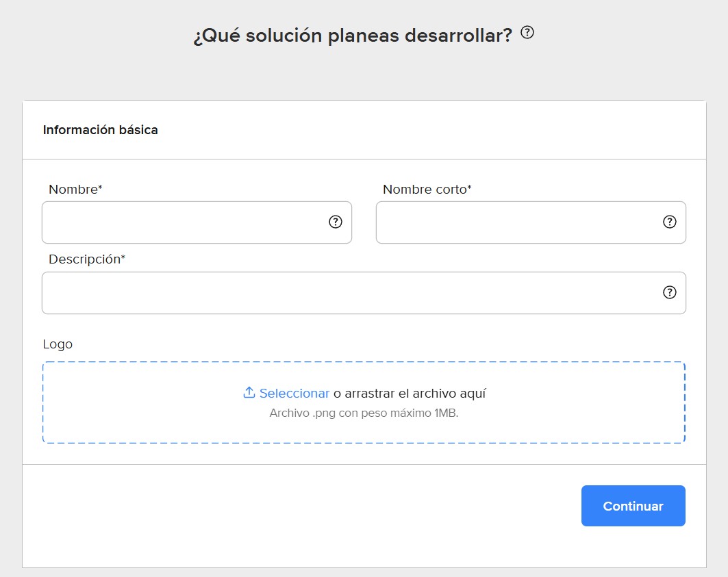Screen dimensions: 728x577
Task: Click the 'Logo' label
Action: coord(58,344)
